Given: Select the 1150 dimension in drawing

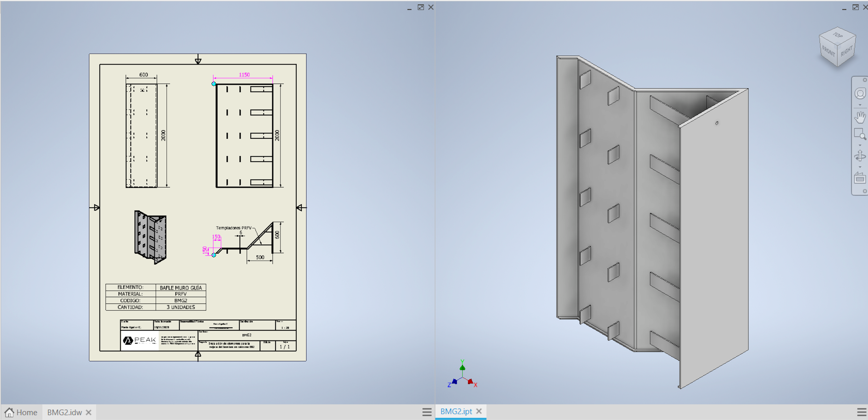Looking at the screenshot, I should click(244, 74).
